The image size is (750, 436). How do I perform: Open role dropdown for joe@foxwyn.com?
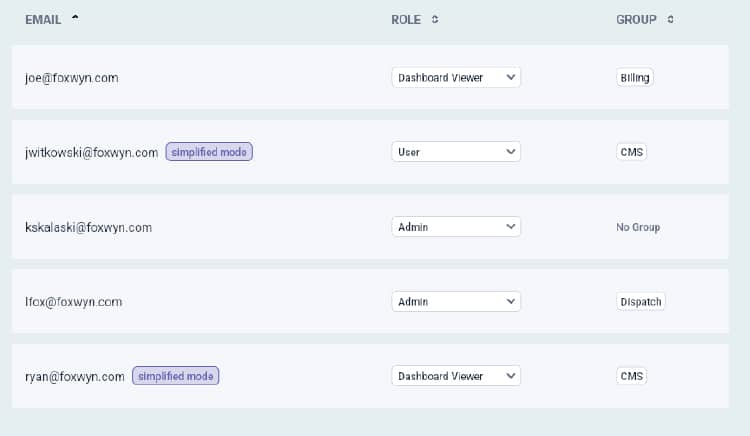pyautogui.click(x=456, y=77)
